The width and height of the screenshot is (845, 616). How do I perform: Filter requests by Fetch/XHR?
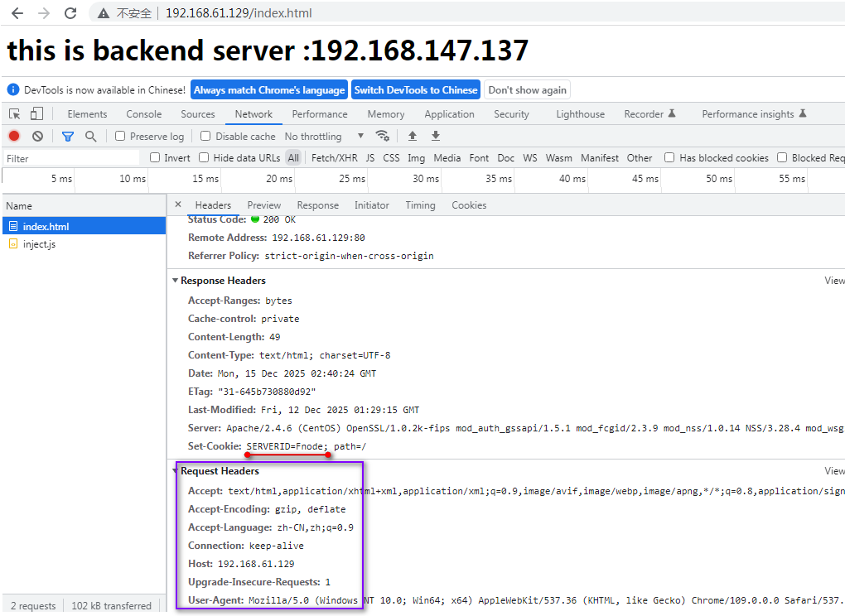coord(334,158)
